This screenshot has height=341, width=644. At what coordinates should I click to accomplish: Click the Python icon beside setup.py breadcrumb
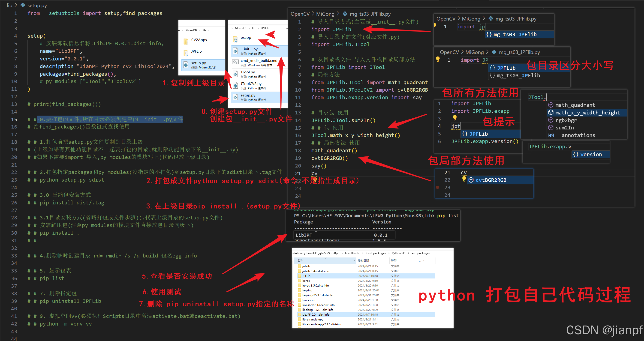pos(23,5)
